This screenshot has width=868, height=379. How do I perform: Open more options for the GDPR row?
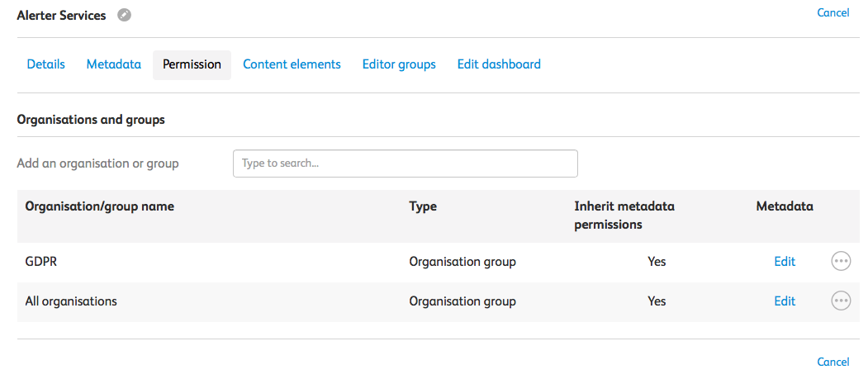point(840,262)
